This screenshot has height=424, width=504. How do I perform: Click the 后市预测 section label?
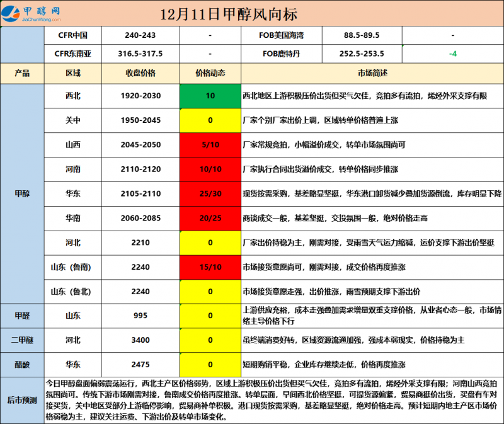tap(22, 400)
